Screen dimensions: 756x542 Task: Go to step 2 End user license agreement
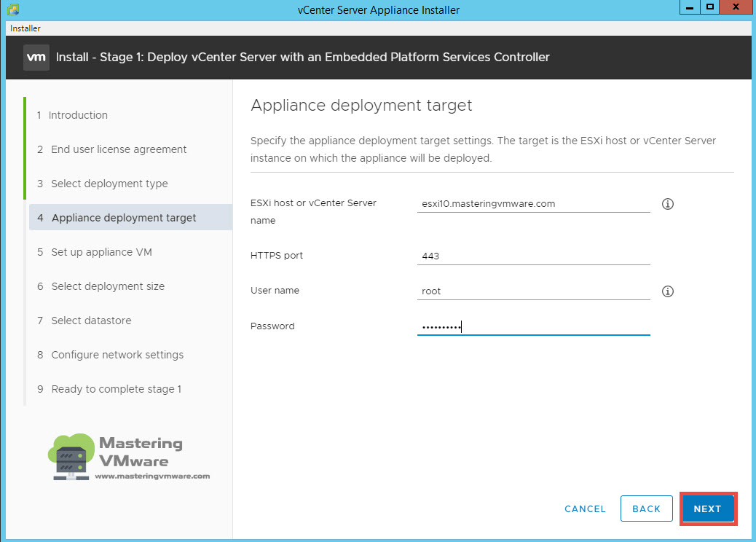[x=112, y=149]
